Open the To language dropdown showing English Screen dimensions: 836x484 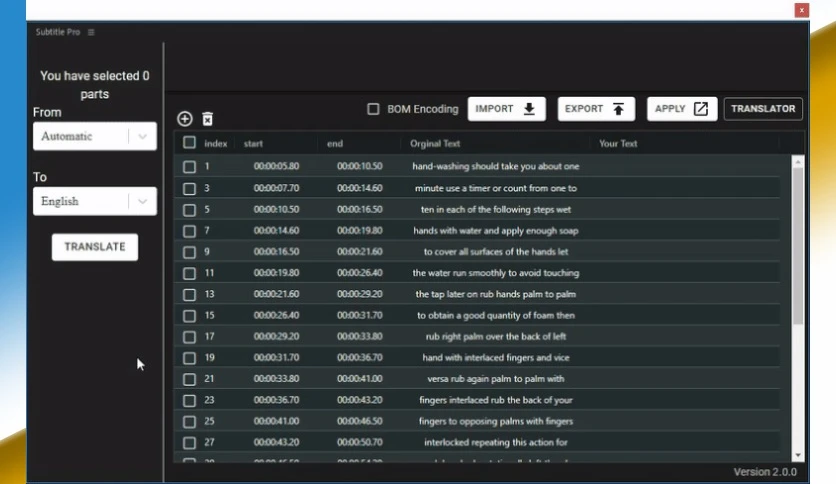click(x=95, y=201)
